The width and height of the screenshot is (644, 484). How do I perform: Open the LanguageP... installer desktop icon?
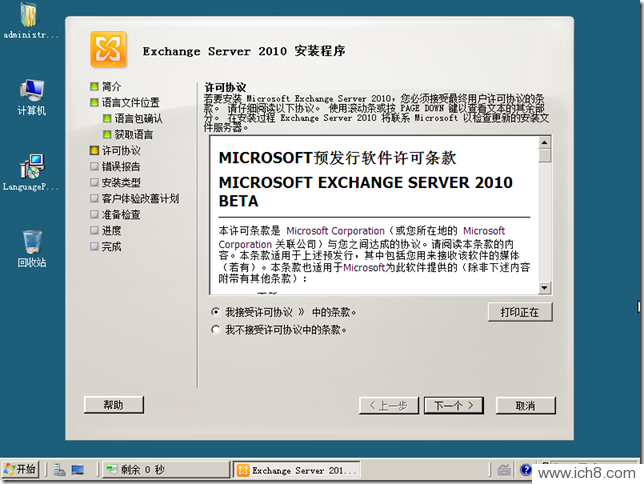pyautogui.click(x=30, y=173)
